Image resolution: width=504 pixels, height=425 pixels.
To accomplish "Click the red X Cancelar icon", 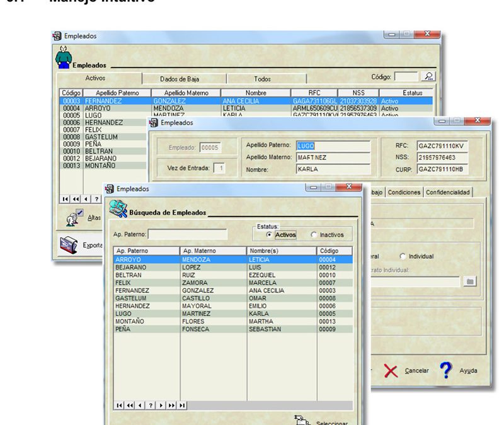I will (x=391, y=370).
